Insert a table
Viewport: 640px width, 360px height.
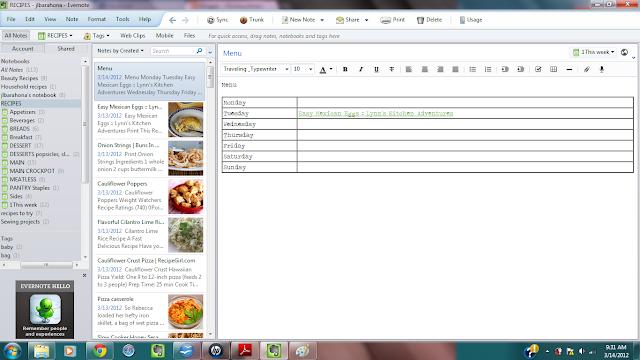click(553, 69)
